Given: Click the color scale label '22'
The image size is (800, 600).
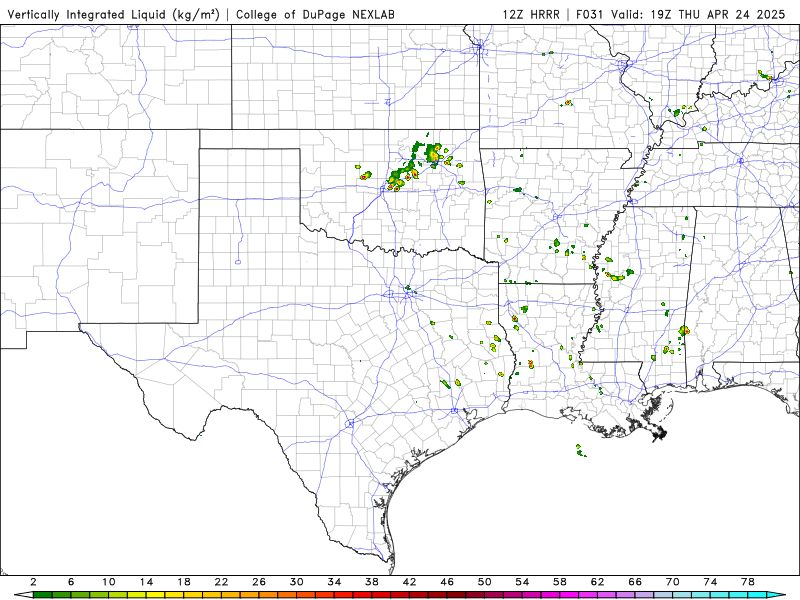Looking at the screenshot, I should [221, 582].
